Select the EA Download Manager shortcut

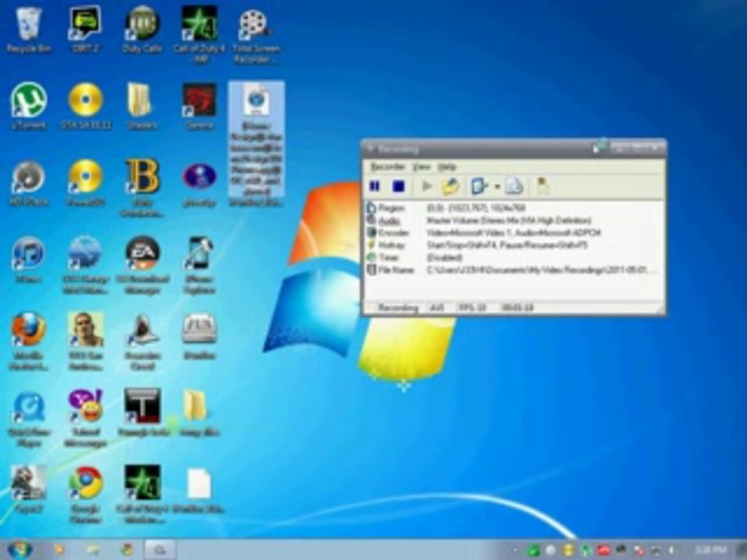point(142,264)
